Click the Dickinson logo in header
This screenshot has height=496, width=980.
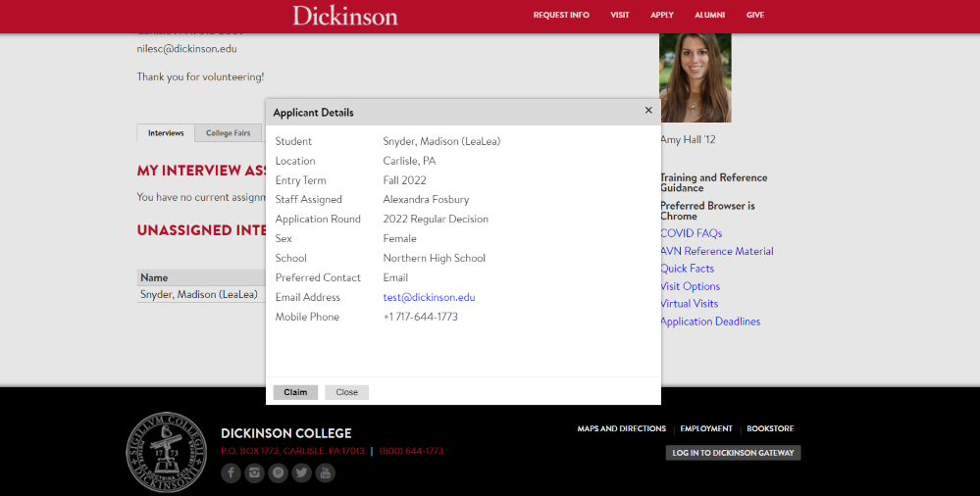coord(345,16)
